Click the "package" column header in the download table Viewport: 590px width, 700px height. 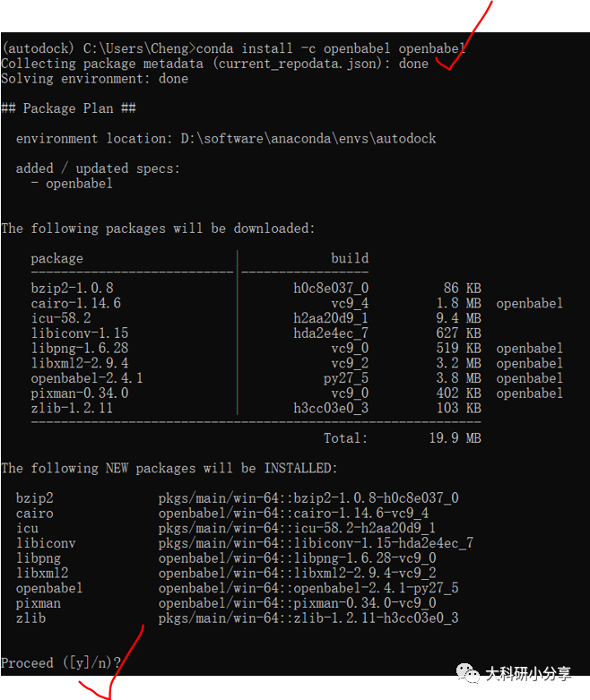point(56,258)
